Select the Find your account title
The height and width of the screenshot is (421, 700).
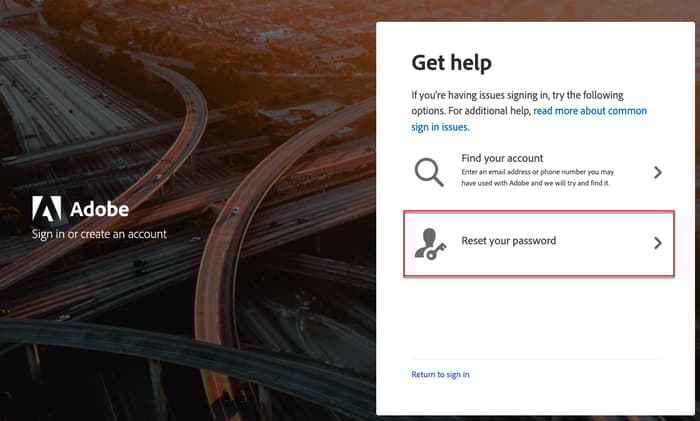[502, 158]
